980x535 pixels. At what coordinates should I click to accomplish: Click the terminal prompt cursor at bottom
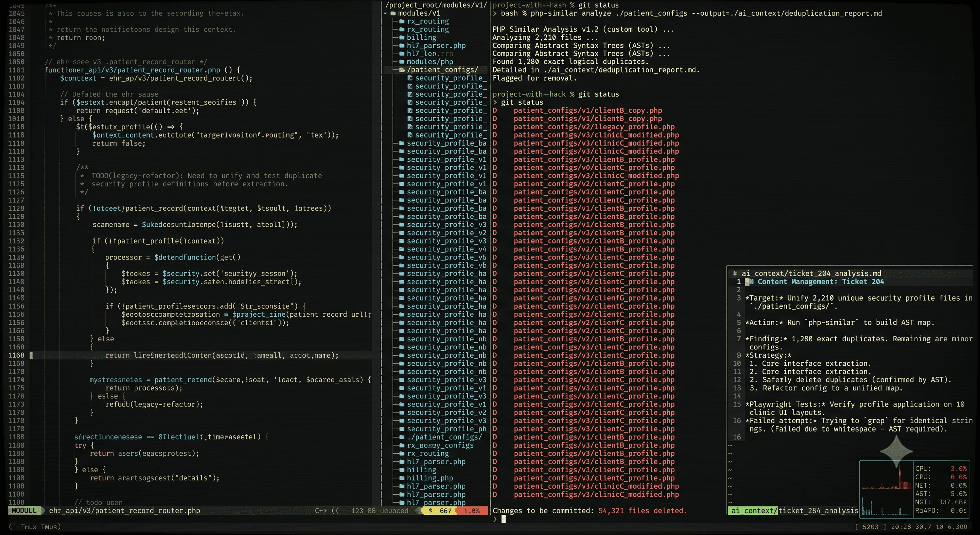click(503, 519)
